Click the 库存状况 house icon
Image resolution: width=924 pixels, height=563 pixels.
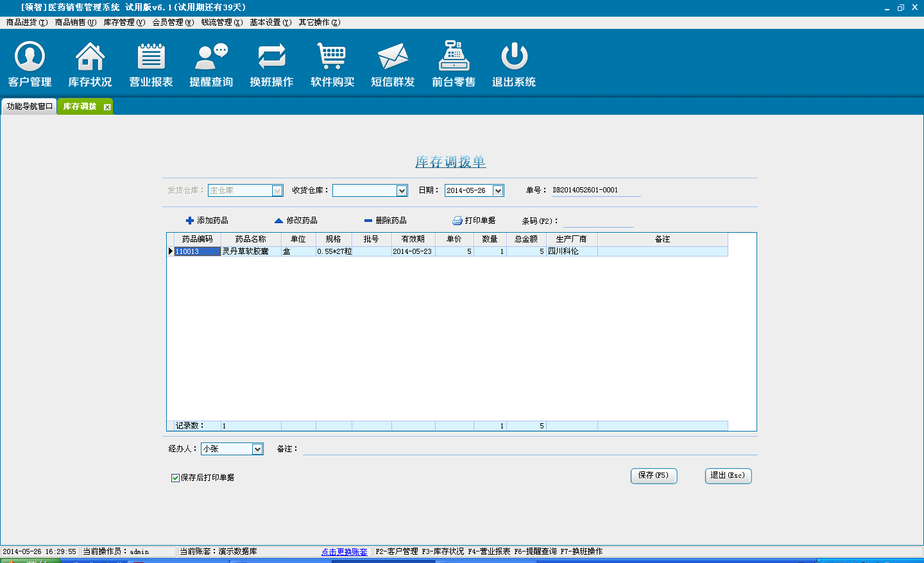tap(90, 58)
